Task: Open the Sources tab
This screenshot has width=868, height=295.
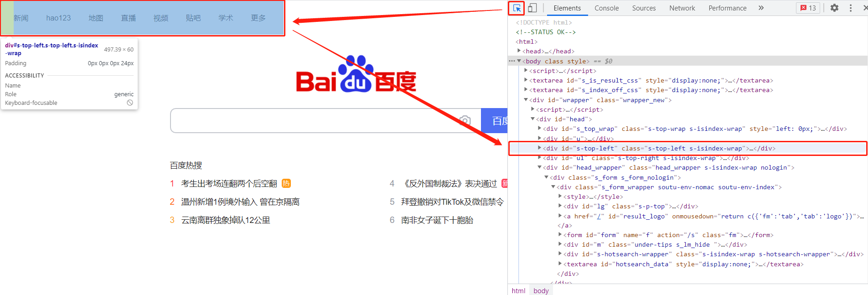Action: [x=644, y=8]
